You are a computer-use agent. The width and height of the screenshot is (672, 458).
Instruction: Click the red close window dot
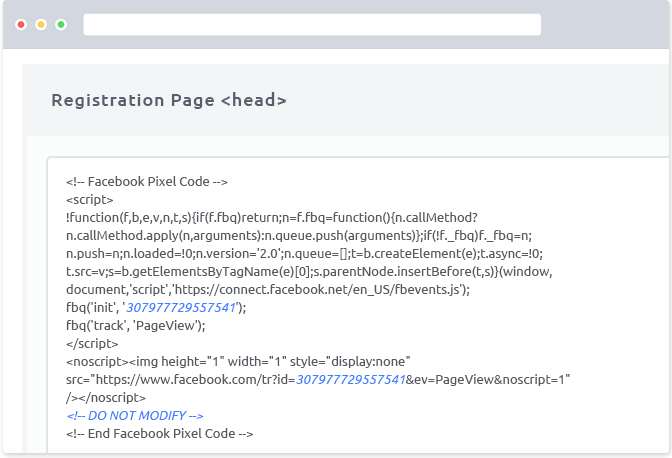pos(21,24)
